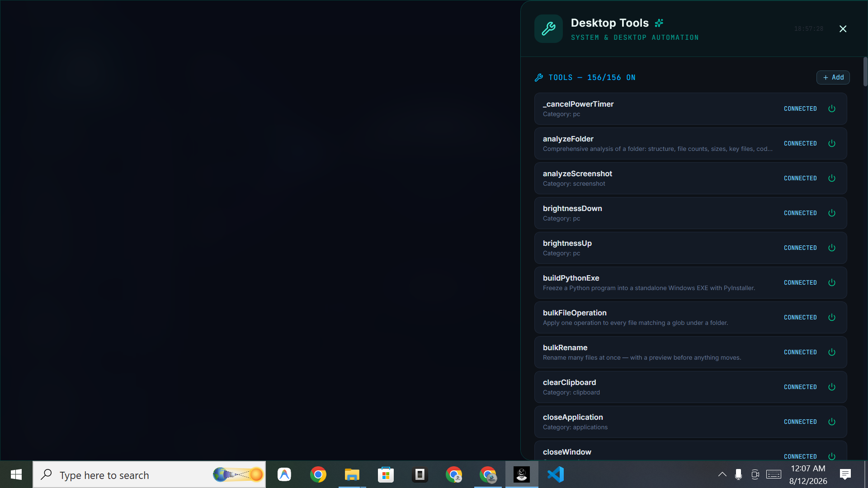The height and width of the screenshot is (488, 868).
Task: Turn off clearClipboard power toggle
Action: click(831, 387)
